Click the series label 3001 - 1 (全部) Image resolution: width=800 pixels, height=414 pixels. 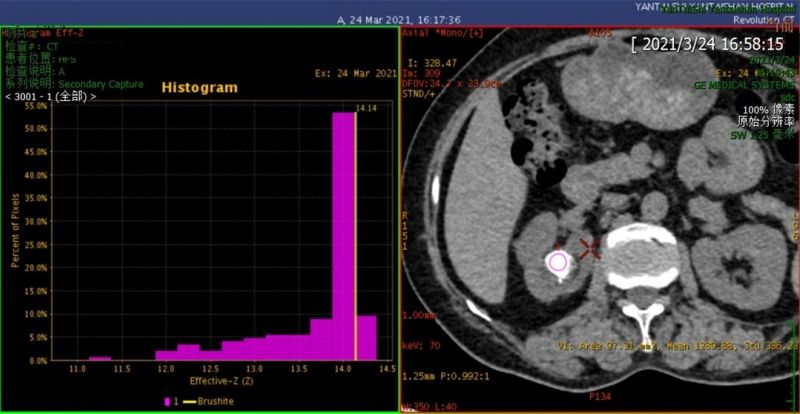(51, 97)
